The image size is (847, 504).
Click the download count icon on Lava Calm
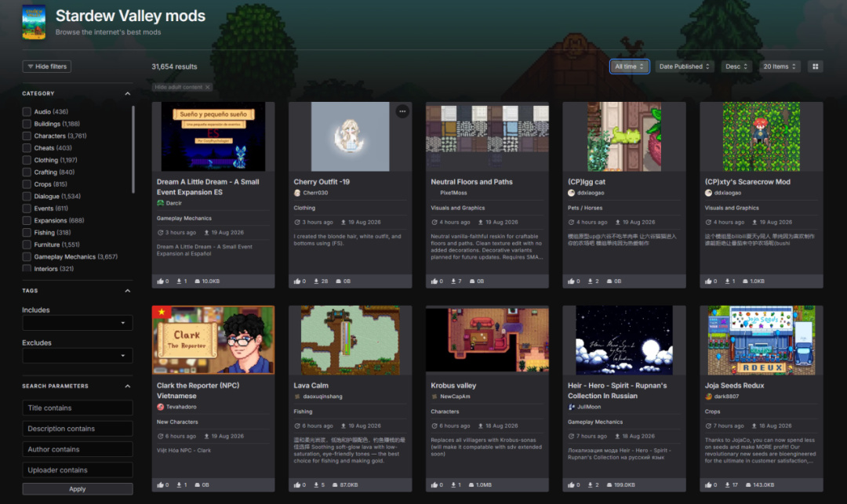coord(316,484)
